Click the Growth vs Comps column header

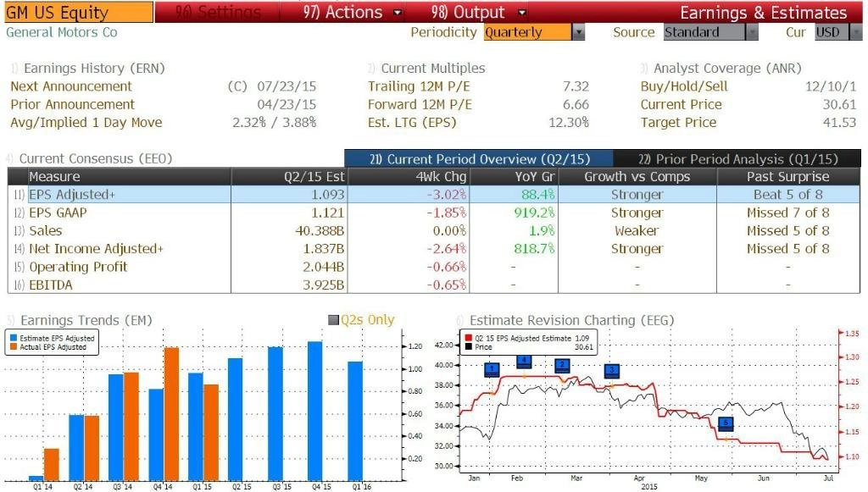(637, 177)
